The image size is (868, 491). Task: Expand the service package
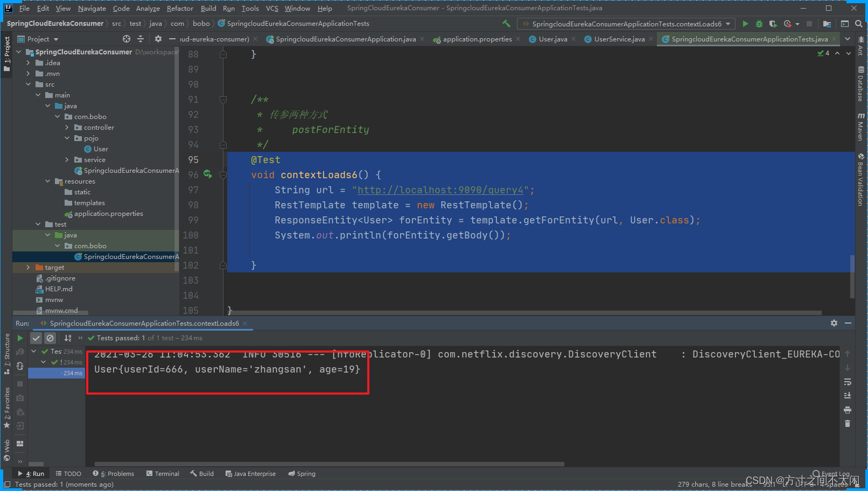pos(67,160)
